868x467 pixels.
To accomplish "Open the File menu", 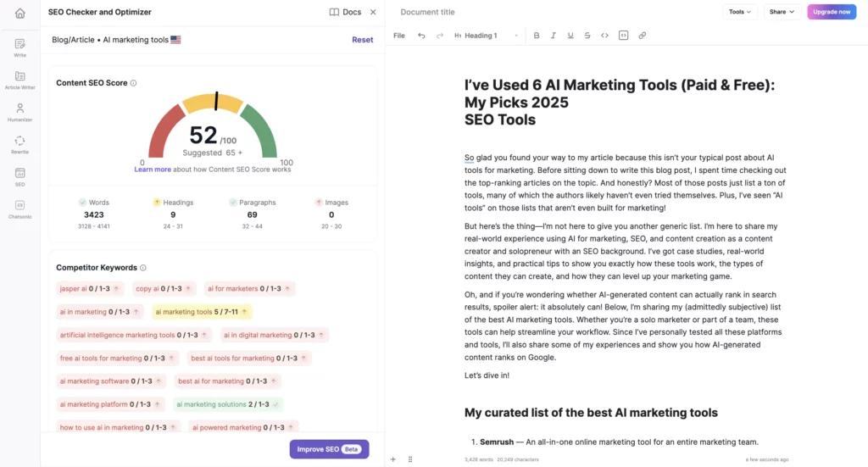I will pos(399,36).
